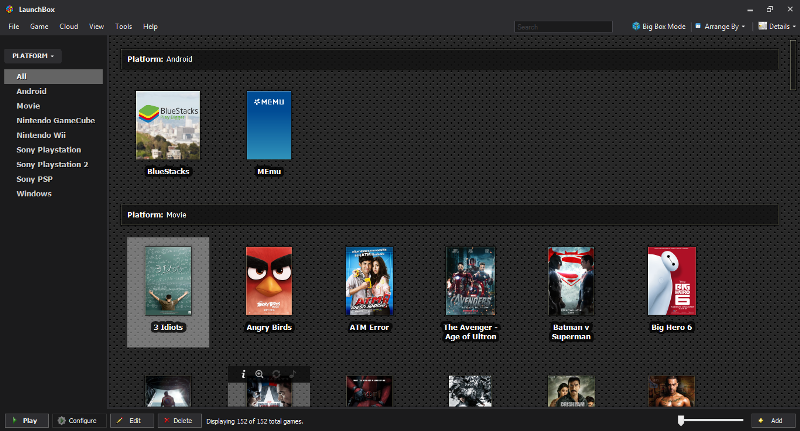Image resolution: width=800 pixels, height=431 pixels.
Task: Select Sony PSP in sidebar
Action: pos(34,180)
